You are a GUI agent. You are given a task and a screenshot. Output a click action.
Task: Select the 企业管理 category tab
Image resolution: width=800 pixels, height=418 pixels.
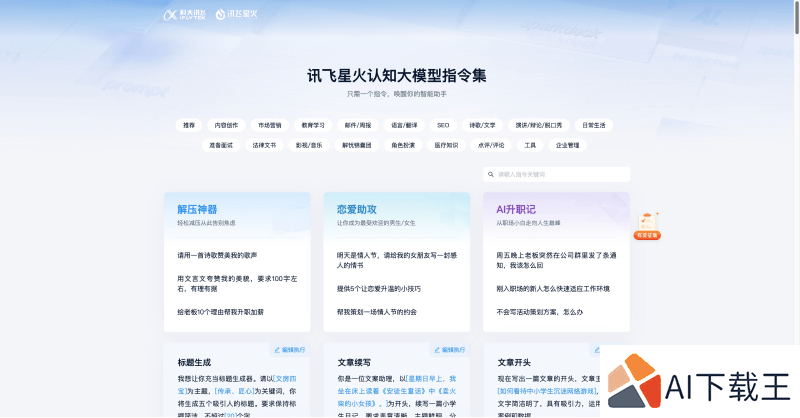coord(567,145)
